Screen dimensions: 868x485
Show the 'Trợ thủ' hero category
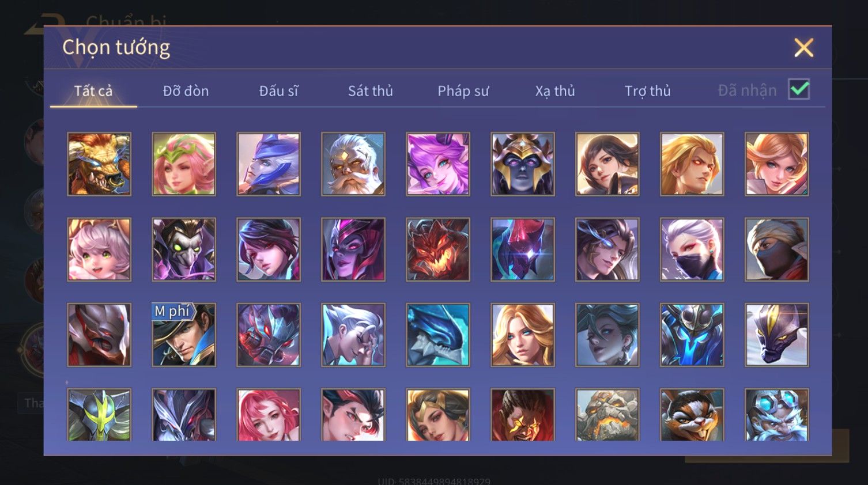click(x=648, y=91)
